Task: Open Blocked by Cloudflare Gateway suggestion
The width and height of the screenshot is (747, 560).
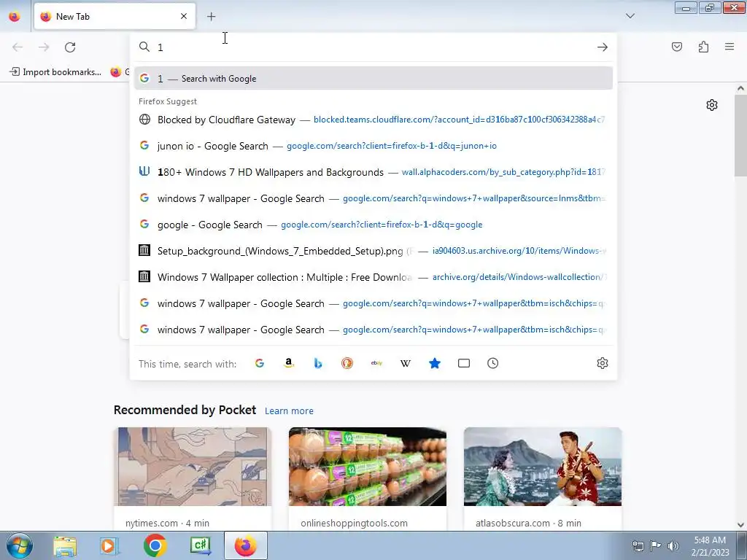Action: tap(373, 120)
